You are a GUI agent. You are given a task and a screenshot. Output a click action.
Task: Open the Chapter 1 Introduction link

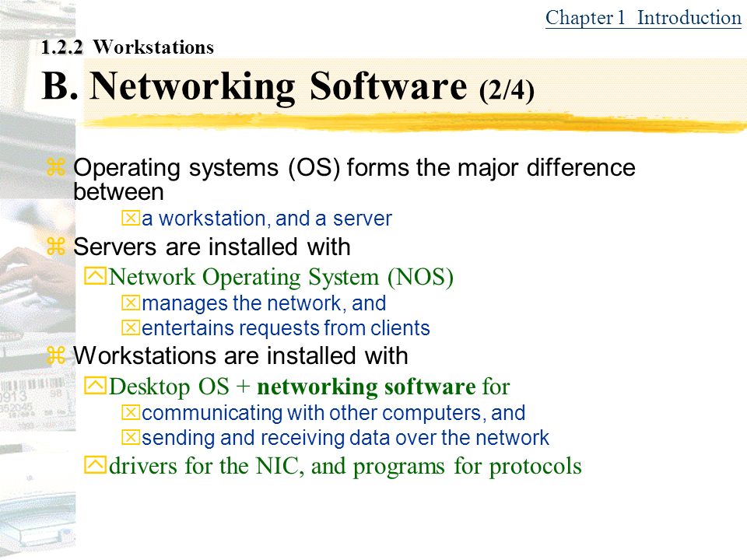(644, 18)
